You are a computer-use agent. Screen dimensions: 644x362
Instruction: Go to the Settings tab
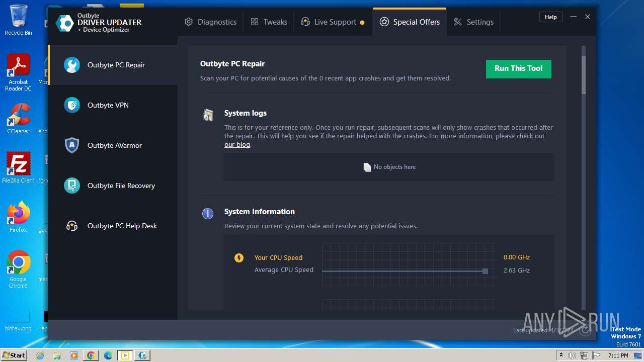473,22
